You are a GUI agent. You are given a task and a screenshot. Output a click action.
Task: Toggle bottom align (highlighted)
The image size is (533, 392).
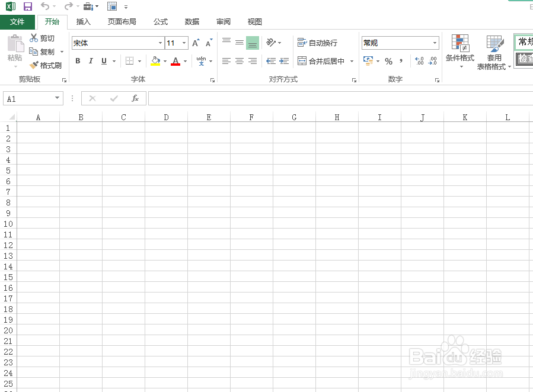252,43
